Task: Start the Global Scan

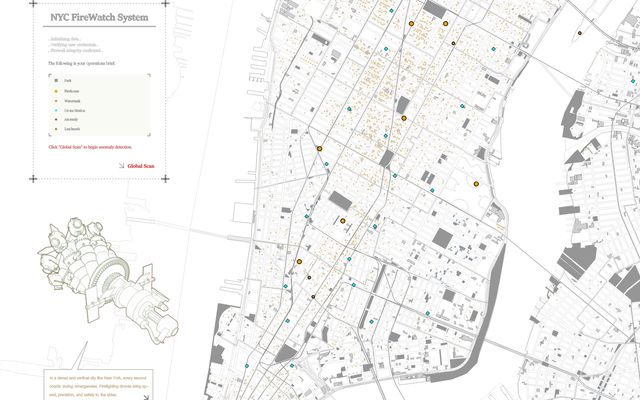Action: [x=141, y=166]
